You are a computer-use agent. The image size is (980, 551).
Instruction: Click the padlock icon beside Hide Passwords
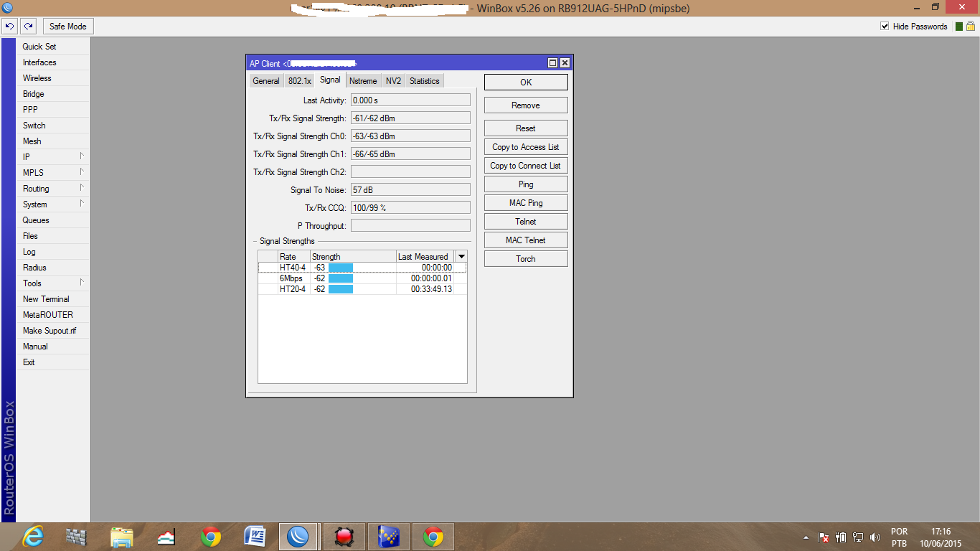(x=971, y=27)
